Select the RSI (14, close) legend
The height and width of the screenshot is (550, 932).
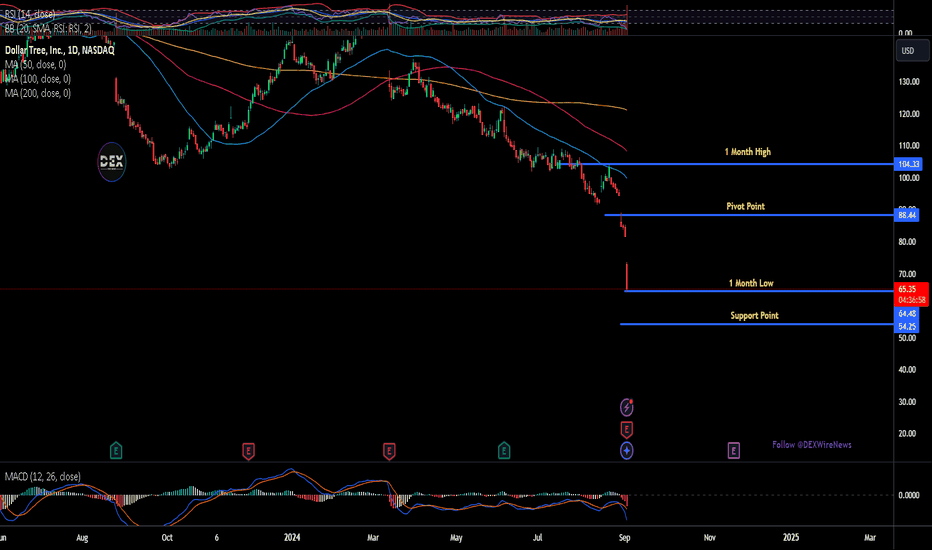click(30, 14)
